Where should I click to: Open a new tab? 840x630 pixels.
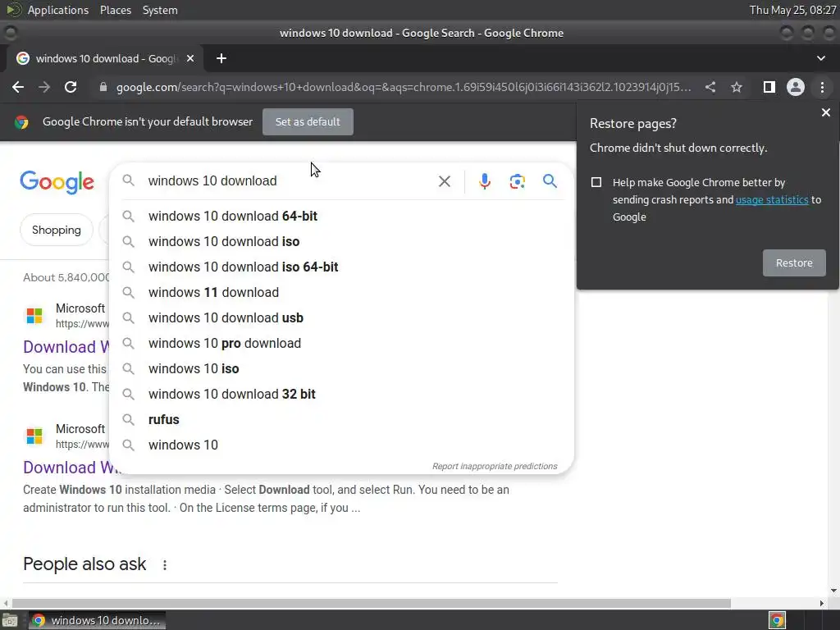click(221, 58)
